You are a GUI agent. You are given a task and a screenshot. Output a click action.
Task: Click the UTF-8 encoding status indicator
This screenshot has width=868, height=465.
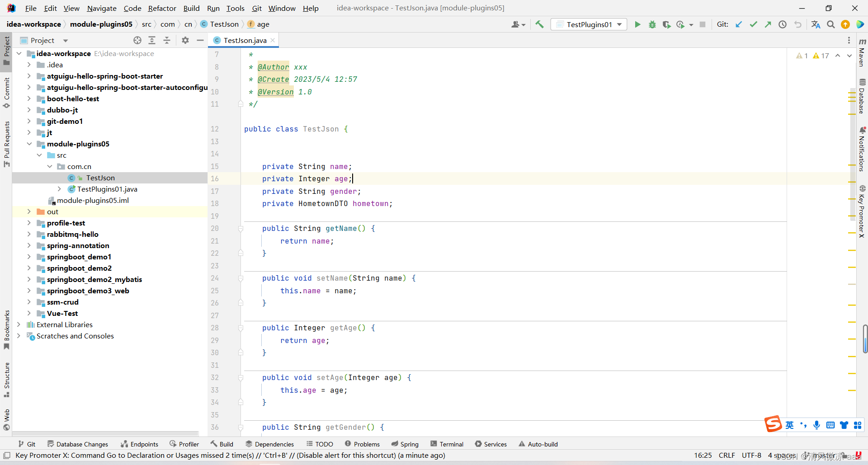pos(751,456)
